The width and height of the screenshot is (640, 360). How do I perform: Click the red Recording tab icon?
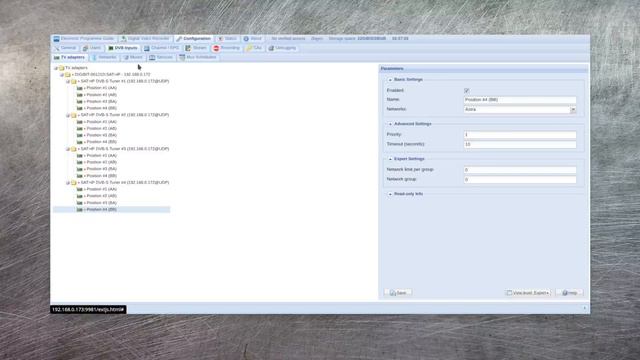(x=216, y=48)
